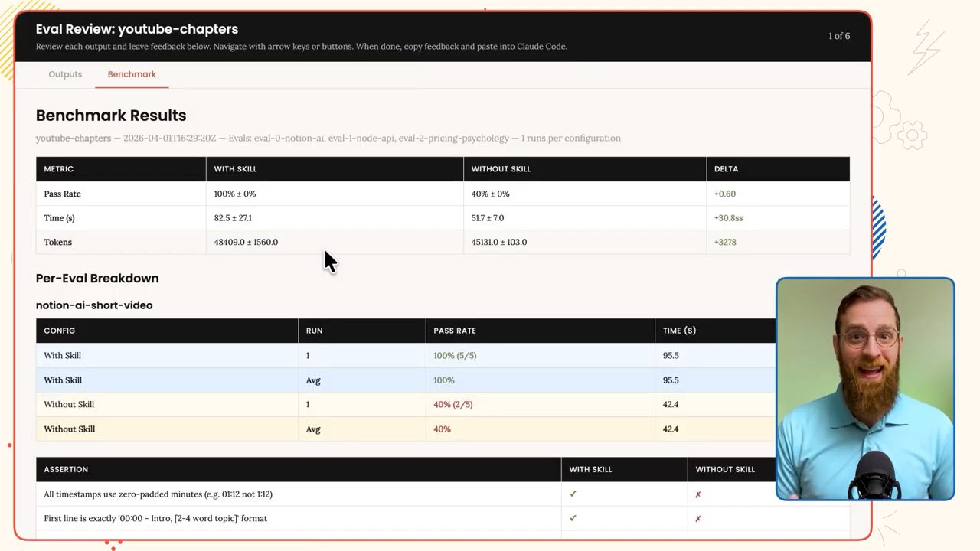The height and width of the screenshot is (551, 980).
Task: Click the 'Benchmark Results' heading
Action: 111,116
